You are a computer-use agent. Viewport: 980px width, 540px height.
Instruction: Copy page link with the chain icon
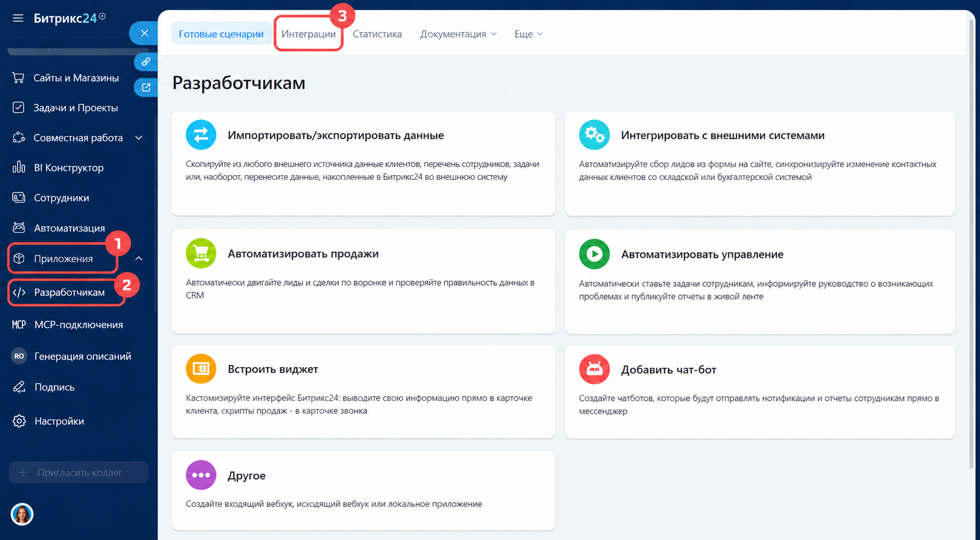click(146, 61)
